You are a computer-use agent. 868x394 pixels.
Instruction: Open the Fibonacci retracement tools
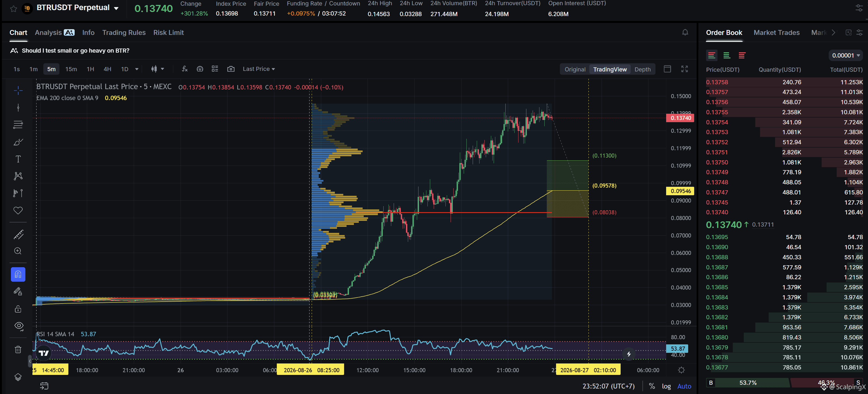[18, 125]
